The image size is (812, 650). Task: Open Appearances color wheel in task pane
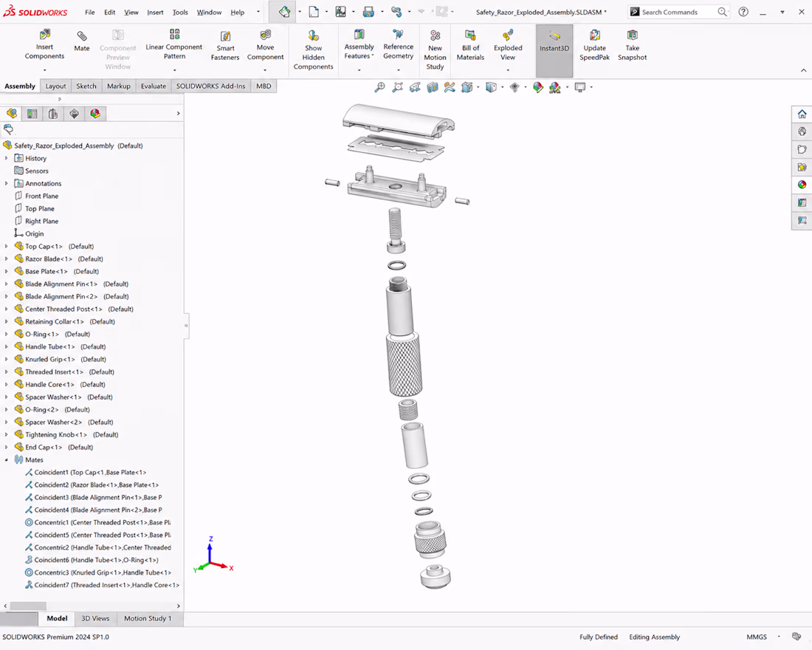click(x=802, y=185)
